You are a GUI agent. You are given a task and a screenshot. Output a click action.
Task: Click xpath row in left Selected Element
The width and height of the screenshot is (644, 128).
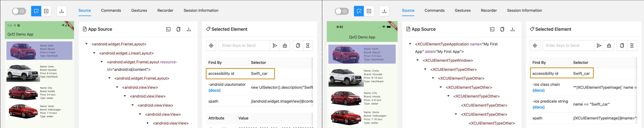click(259, 101)
